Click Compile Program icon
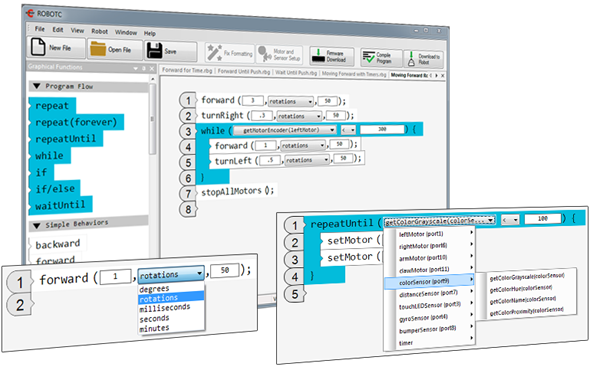 368,57
